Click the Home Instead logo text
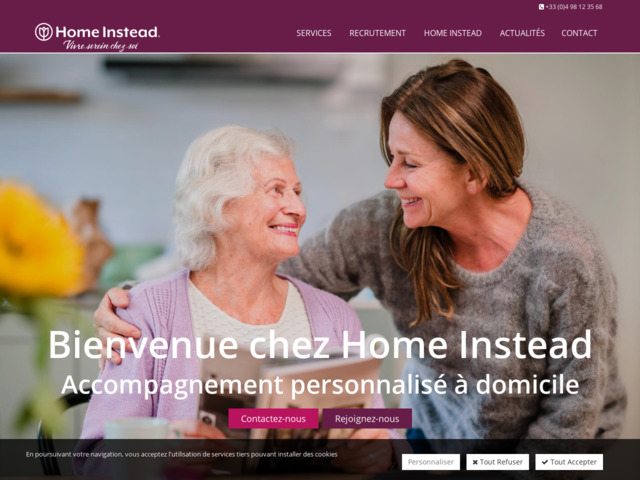 (107, 32)
